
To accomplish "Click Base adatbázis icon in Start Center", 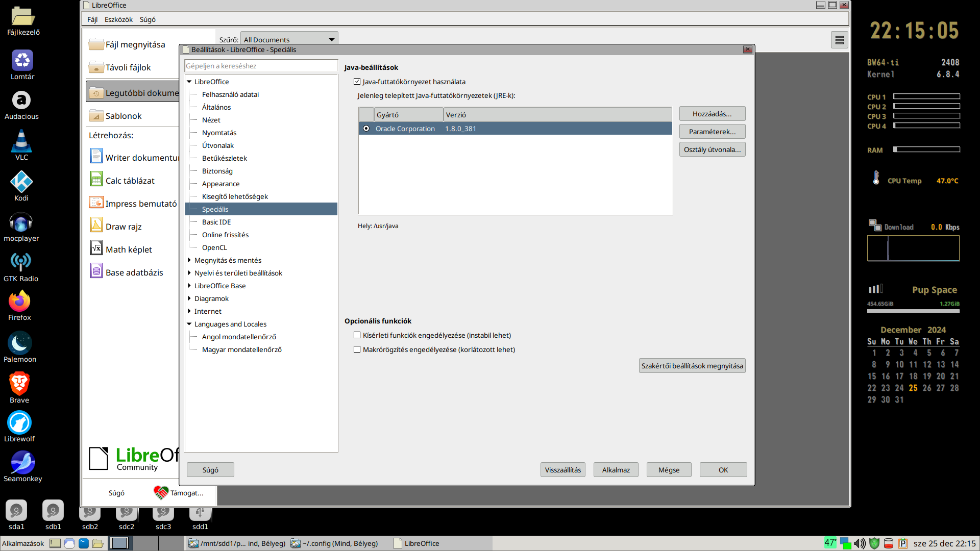I will click(x=96, y=271).
